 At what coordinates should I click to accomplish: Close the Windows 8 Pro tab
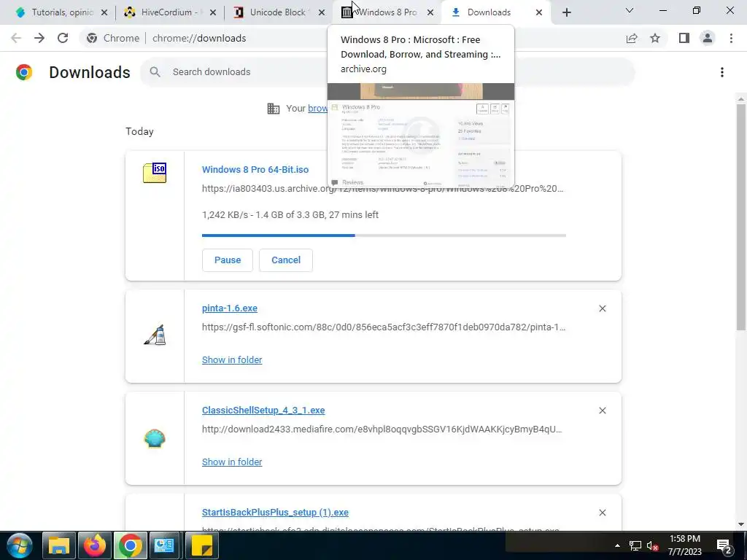point(430,12)
